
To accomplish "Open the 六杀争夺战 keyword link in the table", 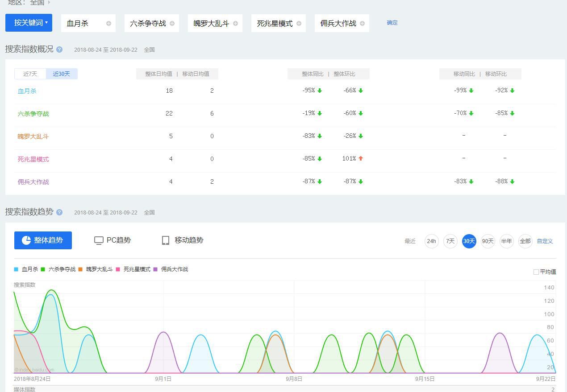I will (x=33, y=114).
